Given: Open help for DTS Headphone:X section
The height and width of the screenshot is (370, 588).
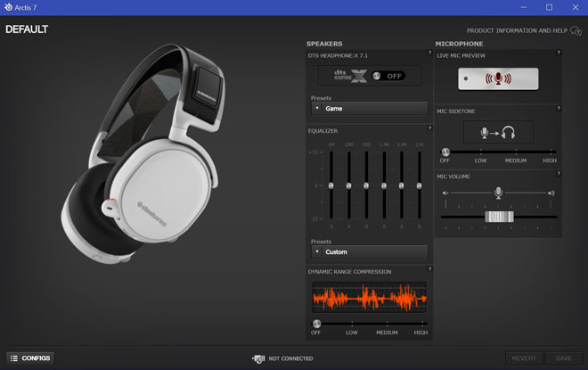Looking at the screenshot, I should (x=429, y=53).
